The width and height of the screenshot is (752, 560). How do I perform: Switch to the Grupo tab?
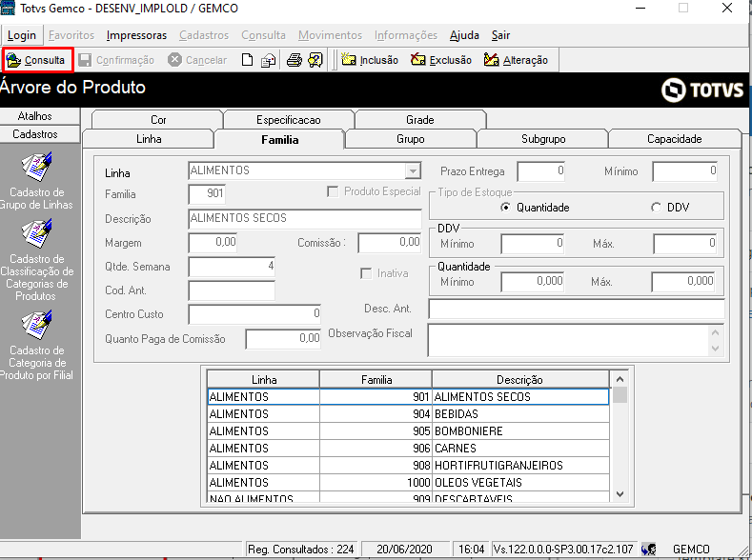point(411,139)
